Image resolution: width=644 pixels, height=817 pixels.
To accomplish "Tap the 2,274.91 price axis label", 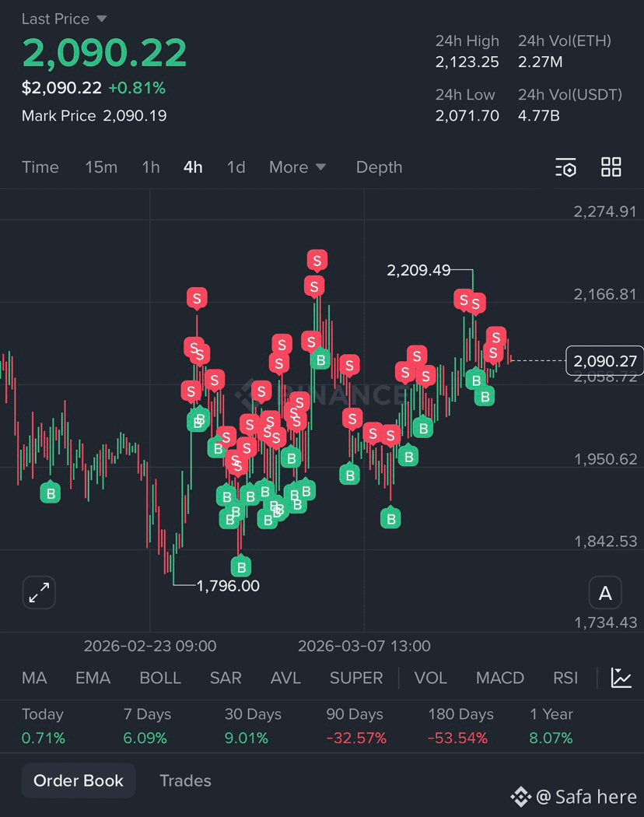I will [605, 212].
